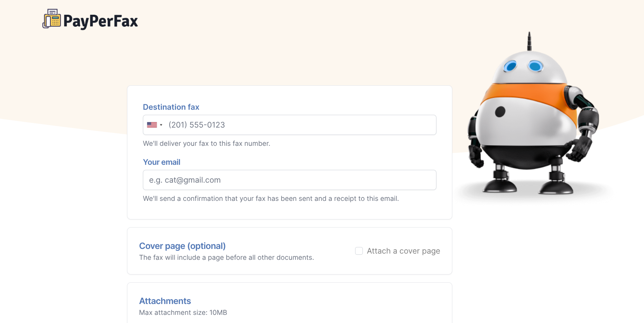
Task: Open the country code dropdown arrow
Action: point(161,125)
